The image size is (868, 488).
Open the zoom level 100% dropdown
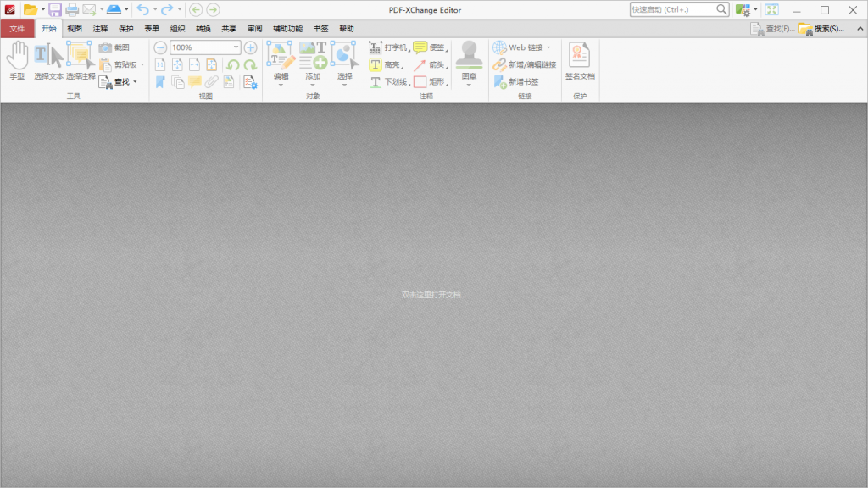click(x=236, y=47)
